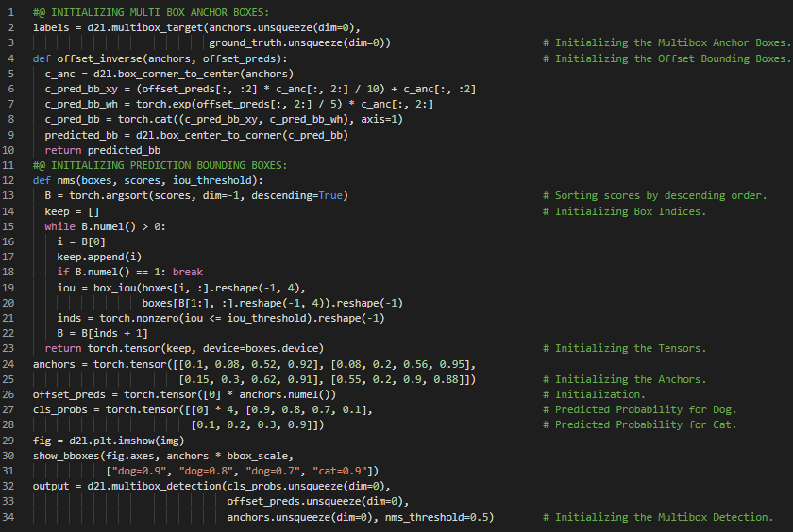Image resolution: width=793 pixels, height=532 pixels.
Task: Click the 'nms' function name in its definition
Action: pyautogui.click(x=66, y=180)
